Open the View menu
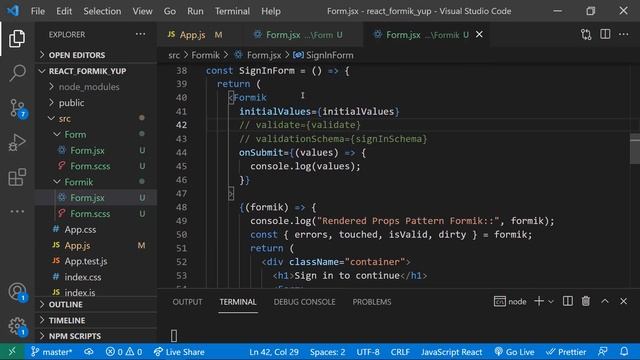This screenshot has height=360, width=640. (x=142, y=11)
